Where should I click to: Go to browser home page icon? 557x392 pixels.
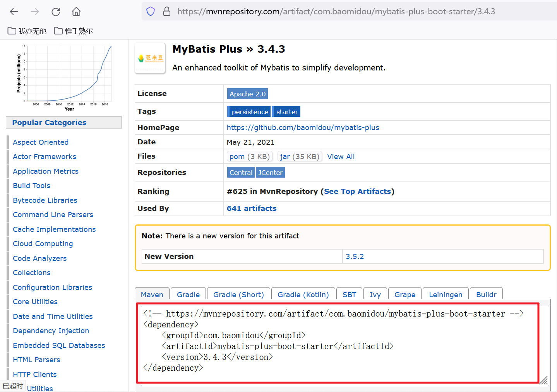point(76,12)
